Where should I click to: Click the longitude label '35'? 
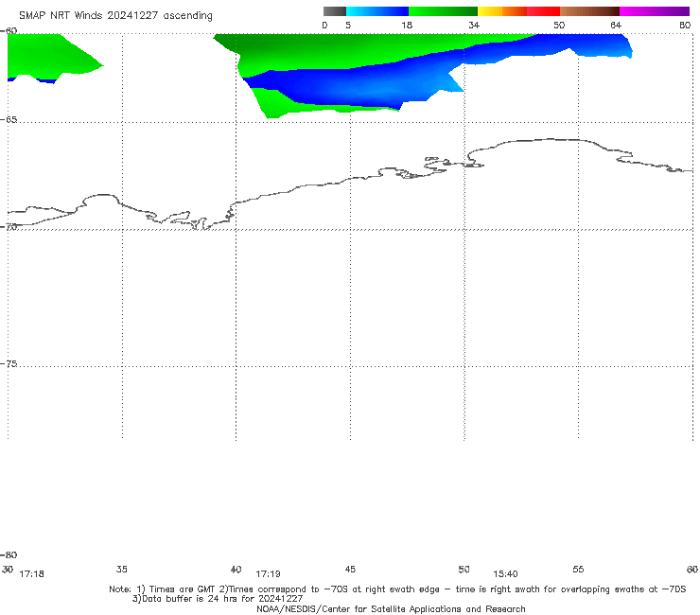122,570
